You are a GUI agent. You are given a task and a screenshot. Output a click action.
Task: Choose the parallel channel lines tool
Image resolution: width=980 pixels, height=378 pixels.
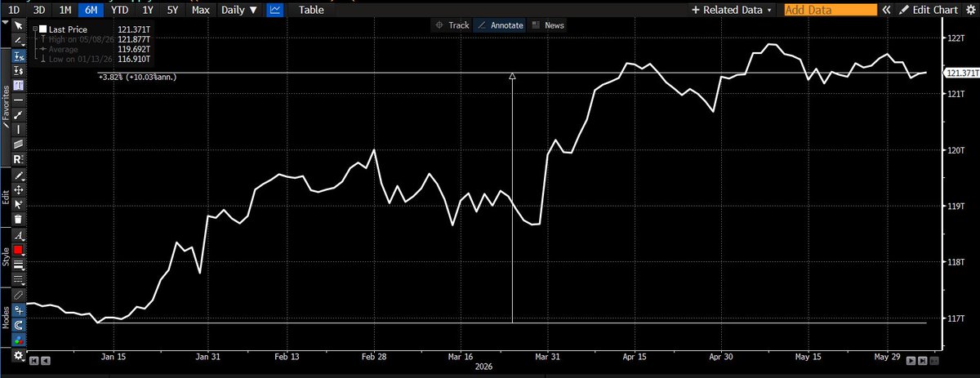(20, 144)
